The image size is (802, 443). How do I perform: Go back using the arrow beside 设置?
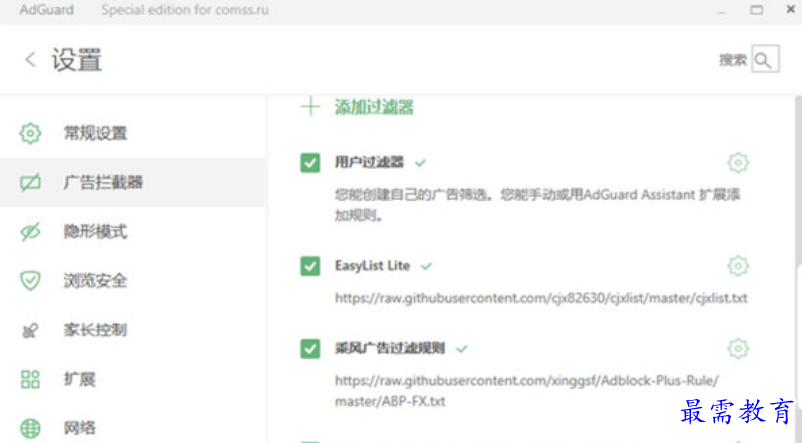pyautogui.click(x=30, y=59)
